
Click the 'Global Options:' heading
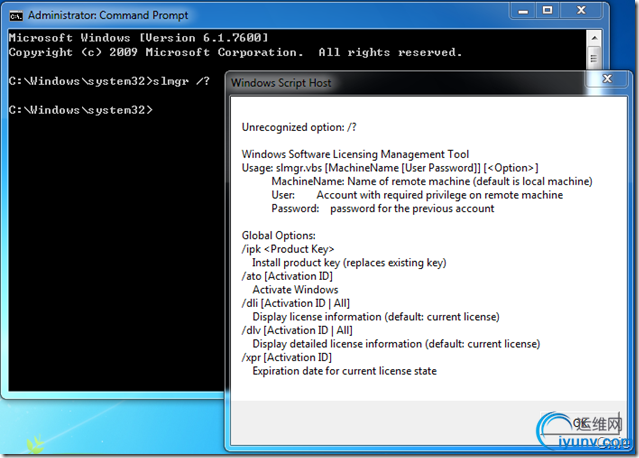(x=279, y=236)
